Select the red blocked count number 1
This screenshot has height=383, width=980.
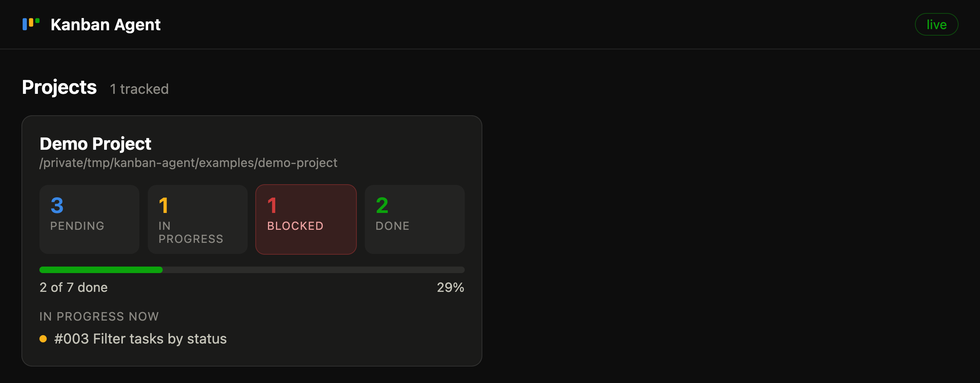point(272,206)
